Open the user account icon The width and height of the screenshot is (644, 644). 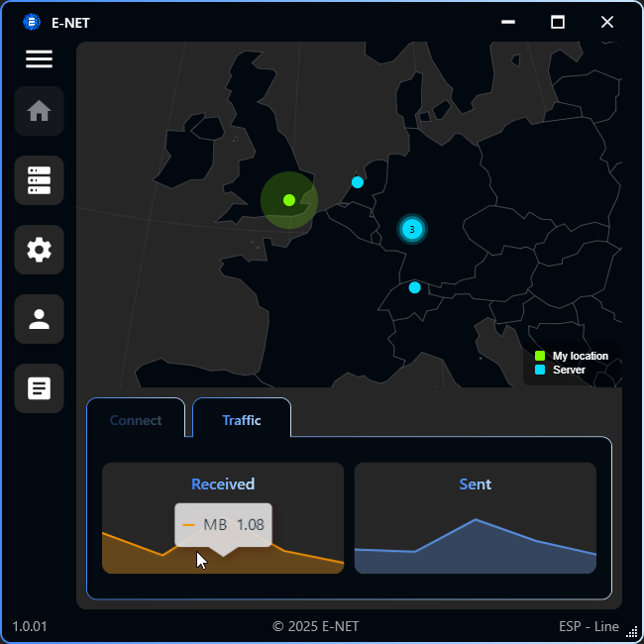pyautogui.click(x=39, y=319)
